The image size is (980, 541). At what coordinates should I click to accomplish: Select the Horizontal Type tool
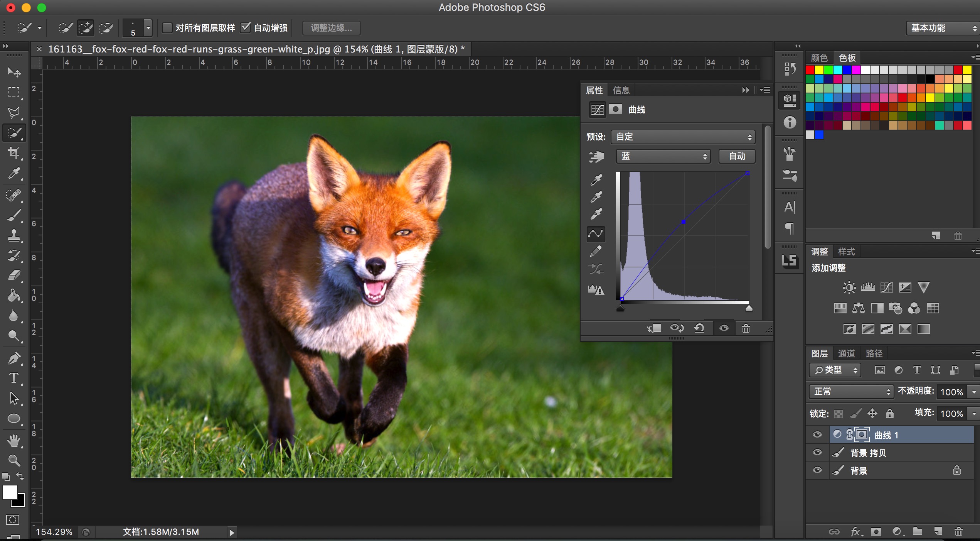14,378
